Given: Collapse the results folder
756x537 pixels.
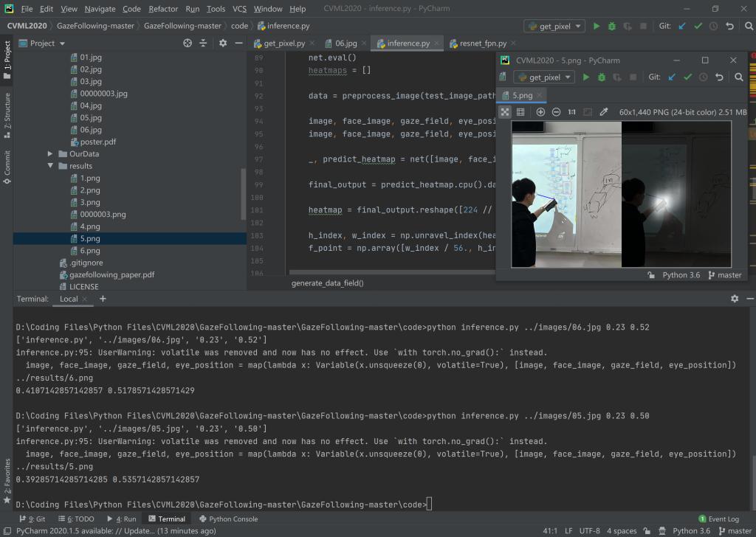Looking at the screenshot, I should click(x=50, y=166).
